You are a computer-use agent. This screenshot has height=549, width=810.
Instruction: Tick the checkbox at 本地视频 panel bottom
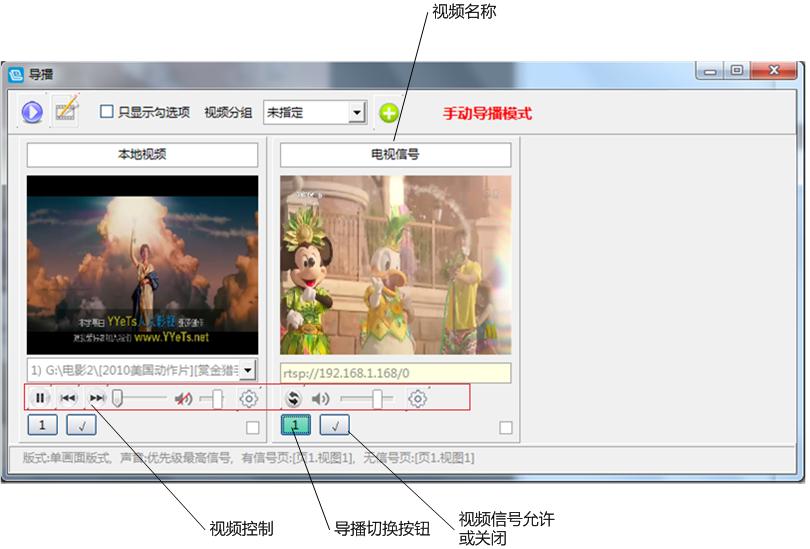[x=253, y=428]
